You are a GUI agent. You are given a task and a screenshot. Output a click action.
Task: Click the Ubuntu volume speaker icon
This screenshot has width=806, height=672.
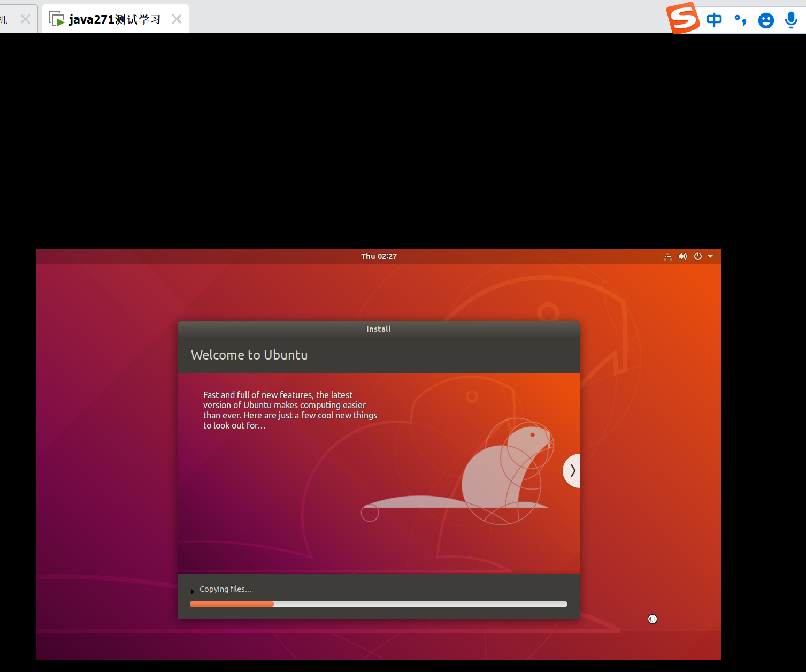(682, 256)
